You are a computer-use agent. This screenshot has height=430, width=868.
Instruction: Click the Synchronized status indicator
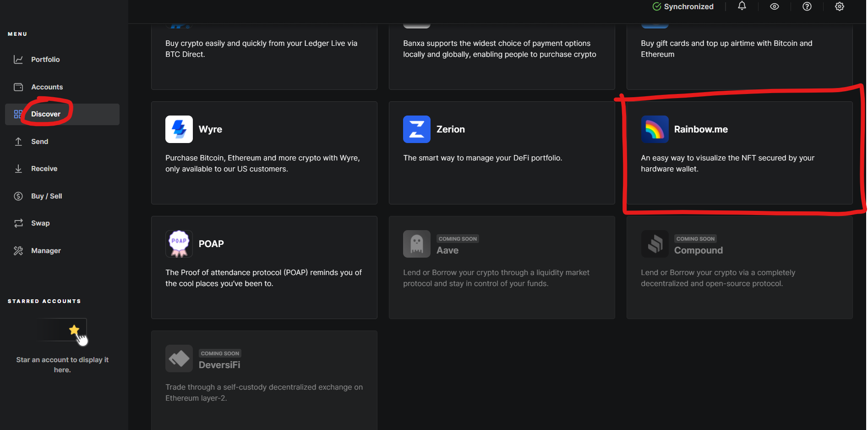click(683, 6)
